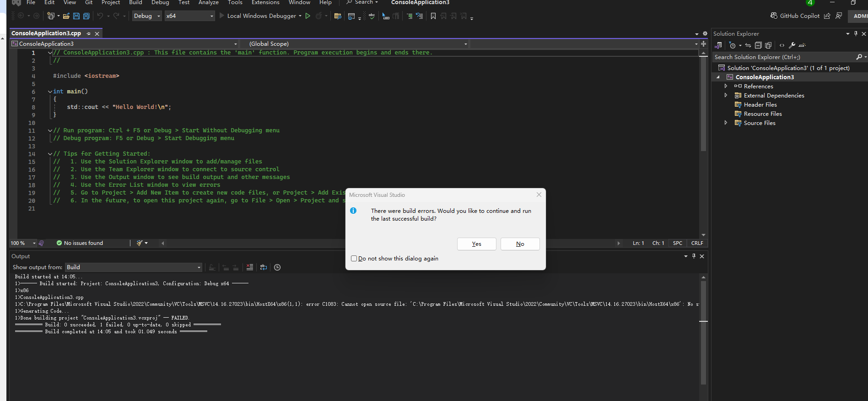Screen dimensions: 868x401
Task: Click Show All Files icon in Solution Explorer
Action: [x=768, y=45]
